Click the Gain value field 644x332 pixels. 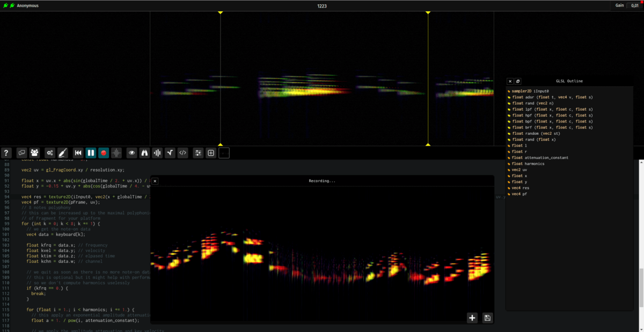tap(635, 5)
